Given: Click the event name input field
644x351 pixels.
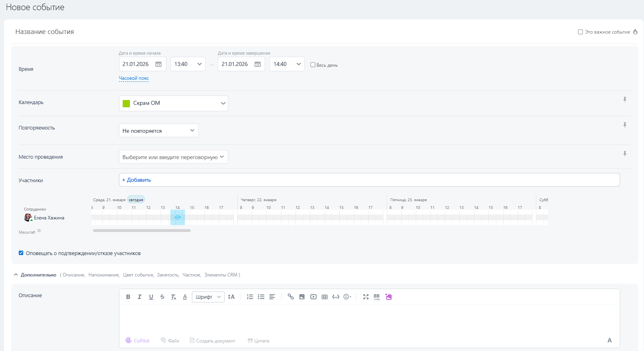Looking at the screenshot, I should click(x=283, y=32).
